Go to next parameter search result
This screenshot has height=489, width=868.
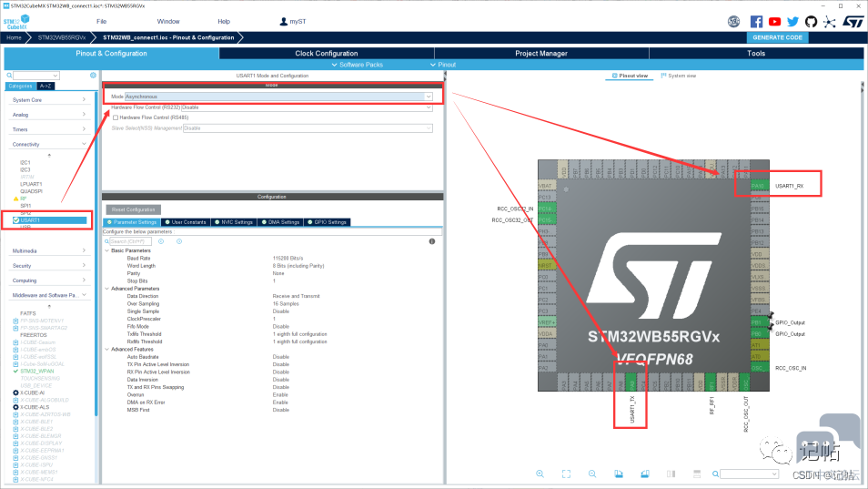click(x=179, y=241)
